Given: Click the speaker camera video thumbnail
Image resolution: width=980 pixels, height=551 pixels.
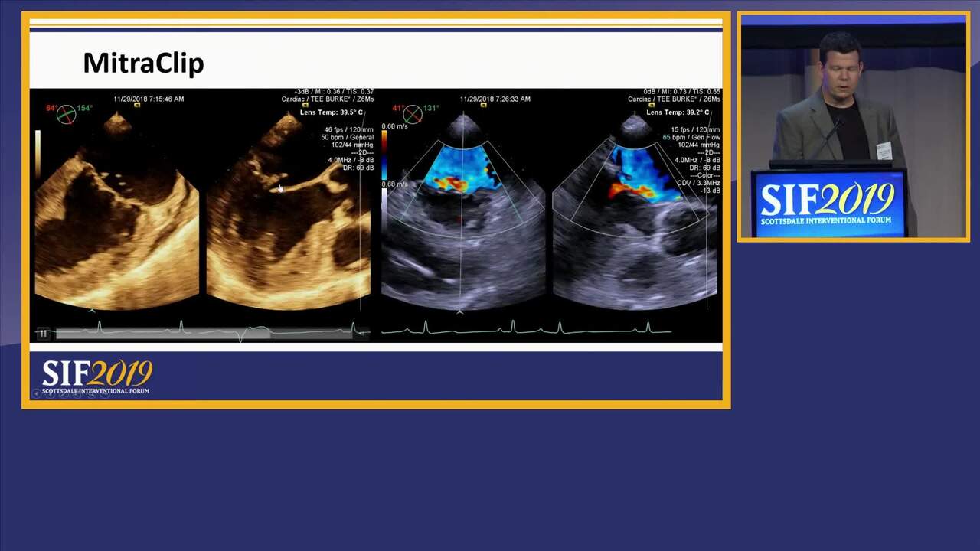Looking at the screenshot, I should 854,127.
